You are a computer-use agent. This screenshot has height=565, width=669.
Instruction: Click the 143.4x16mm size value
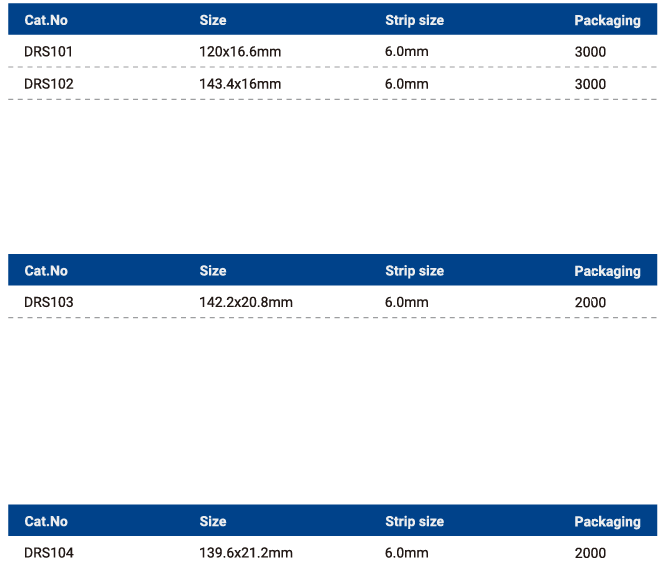[x=240, y=84]
